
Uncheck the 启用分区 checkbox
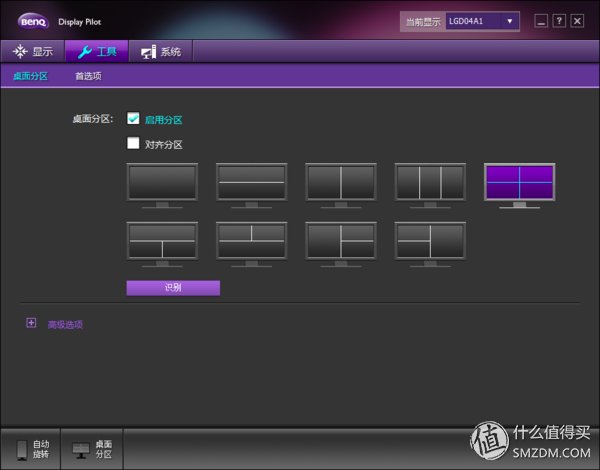(x=133, y=118)
